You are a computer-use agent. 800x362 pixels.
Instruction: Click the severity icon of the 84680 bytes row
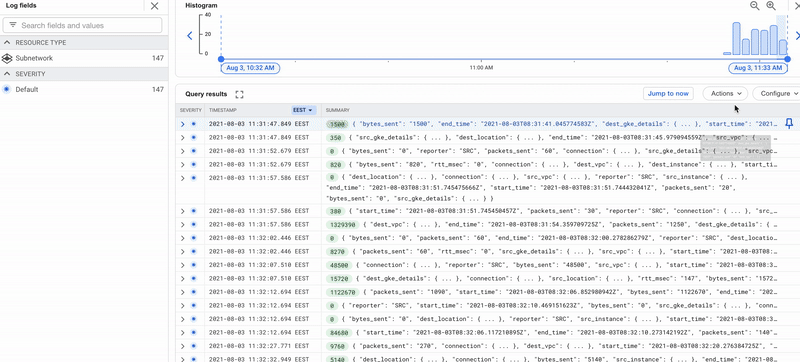[x=193, y=332]
